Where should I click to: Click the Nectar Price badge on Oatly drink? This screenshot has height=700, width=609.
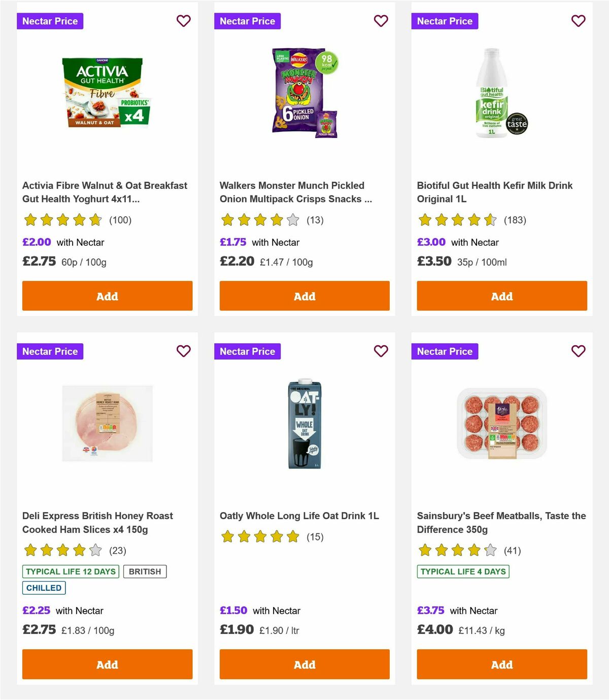coord(247,351)
